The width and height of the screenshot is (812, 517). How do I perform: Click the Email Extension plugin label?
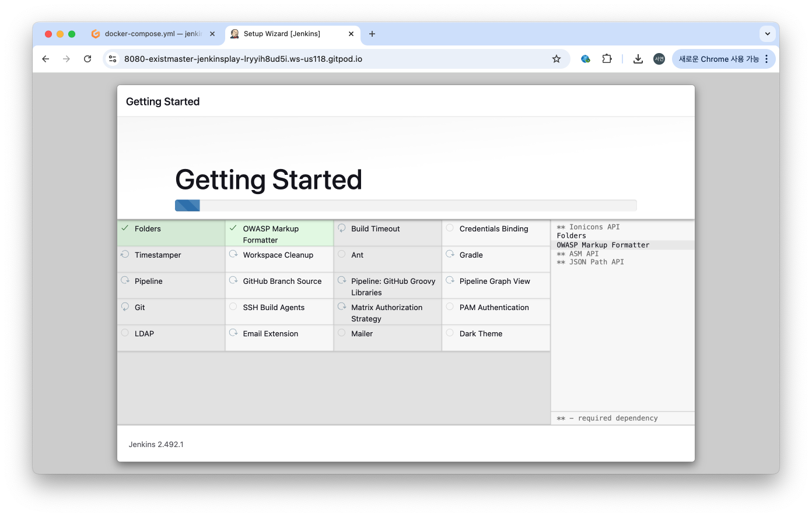pos(271,333)
